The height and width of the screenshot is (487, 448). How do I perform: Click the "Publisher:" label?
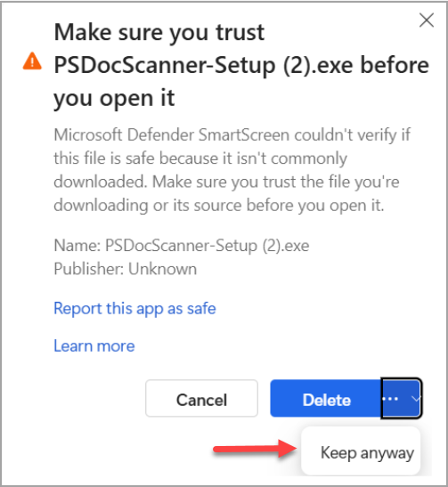click(x=89, y=269)
